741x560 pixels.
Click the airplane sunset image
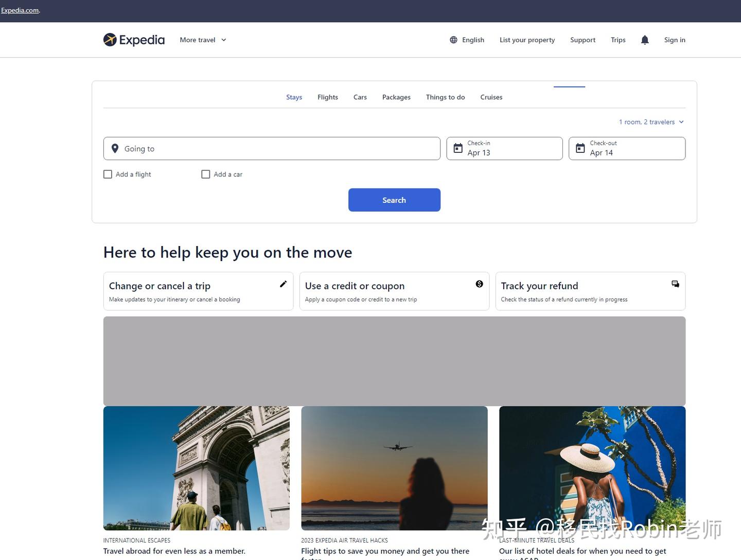point(394,468)
